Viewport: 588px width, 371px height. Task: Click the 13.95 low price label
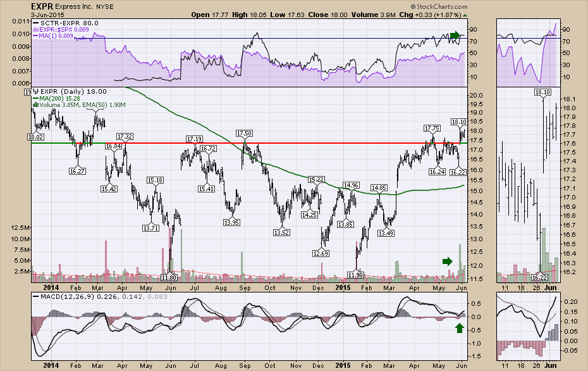pyautogui.click(x=231, y=223)
